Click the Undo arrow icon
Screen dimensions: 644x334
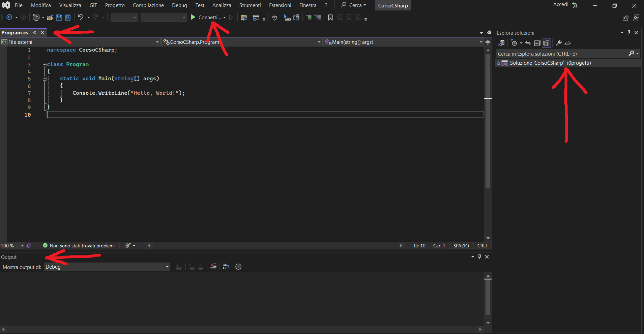click(x=80, y=17)
